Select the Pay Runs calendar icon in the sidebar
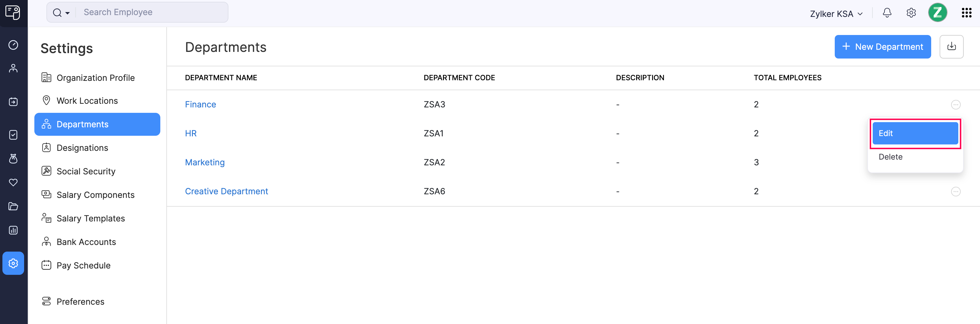 [x=13, y=101]
